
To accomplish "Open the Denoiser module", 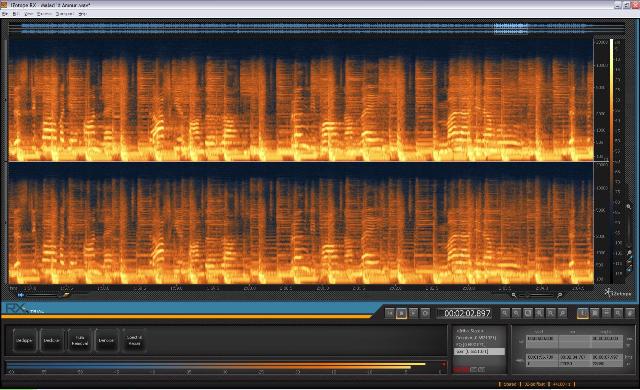I will 107,340.
